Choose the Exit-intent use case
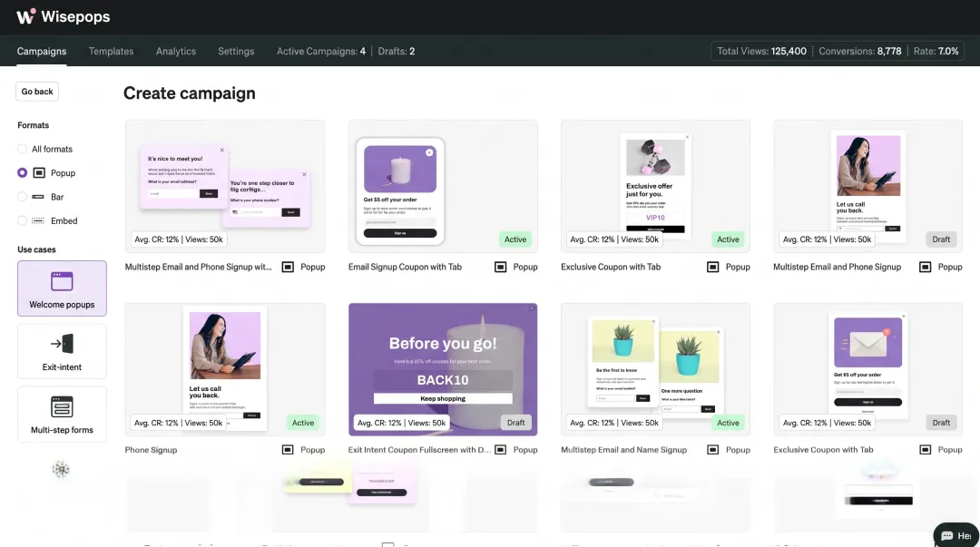Image resolution: width=980 pixels, height=547 pixels. [62, 351]
